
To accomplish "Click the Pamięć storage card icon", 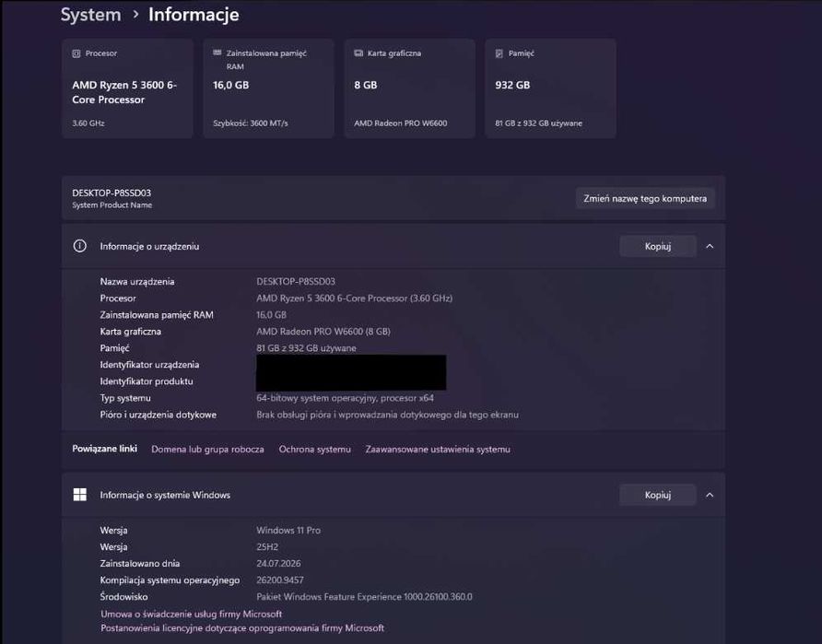I will pyautogui.click(x=499, y=53).
